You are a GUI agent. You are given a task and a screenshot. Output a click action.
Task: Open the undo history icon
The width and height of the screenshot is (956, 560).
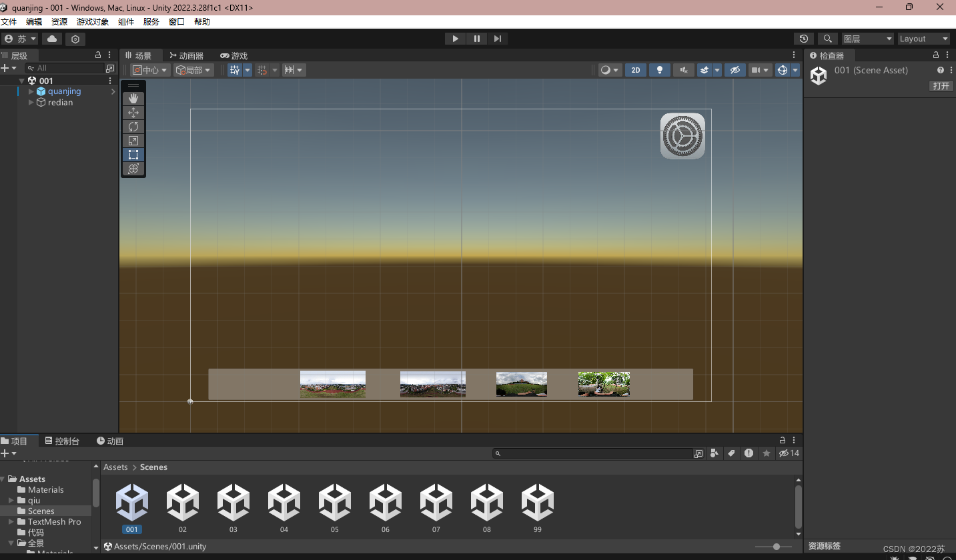tap(804, 39)
